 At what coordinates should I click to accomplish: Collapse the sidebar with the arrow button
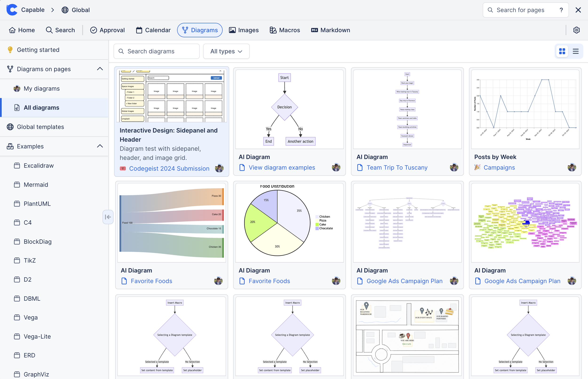tap(108, 217)
